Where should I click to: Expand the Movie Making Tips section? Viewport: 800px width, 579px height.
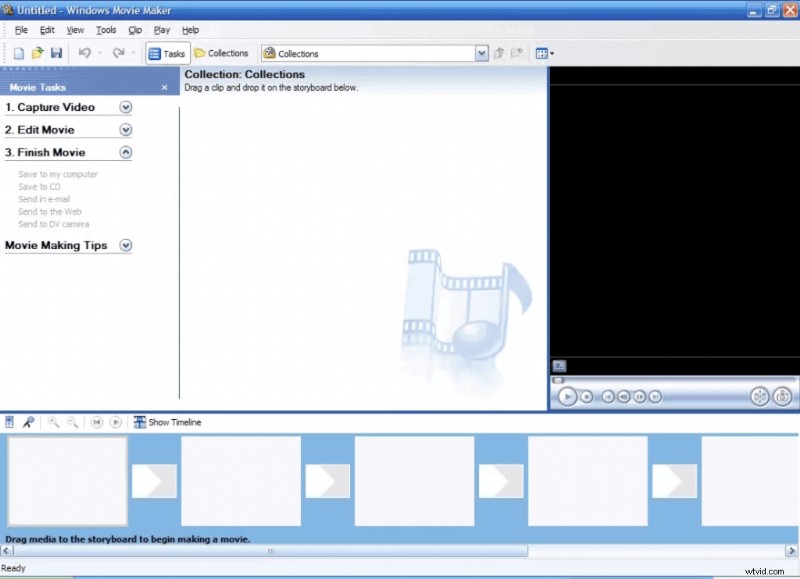coord(126,245)
